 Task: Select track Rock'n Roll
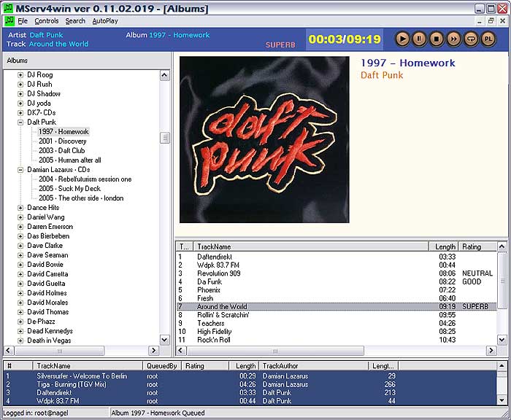(337, 340)
